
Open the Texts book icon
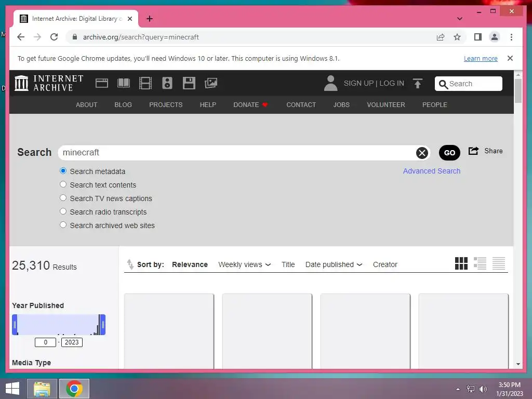coord(124,83)
